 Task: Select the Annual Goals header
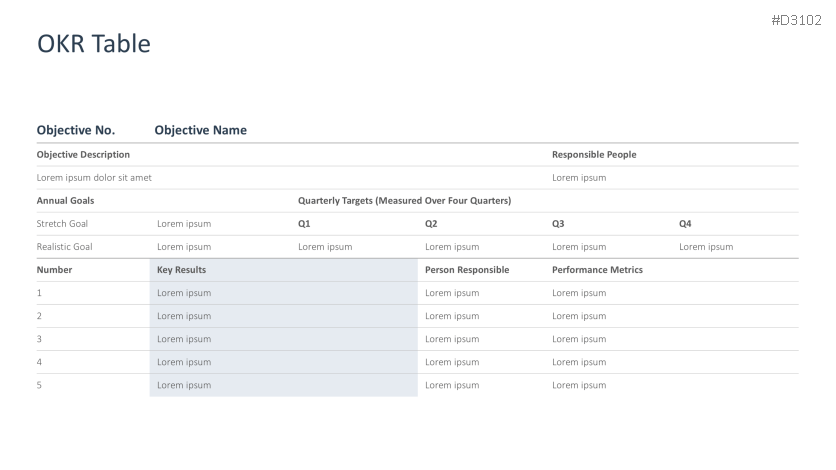[65, 201]
